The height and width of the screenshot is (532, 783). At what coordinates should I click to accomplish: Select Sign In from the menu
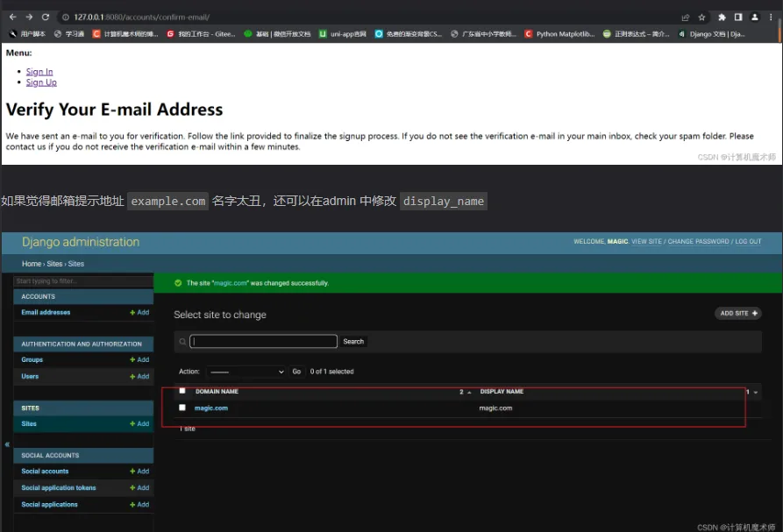coord(40,71)
